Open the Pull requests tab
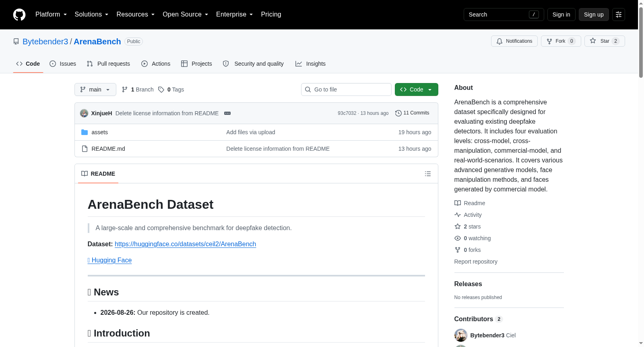 point(108,64)
